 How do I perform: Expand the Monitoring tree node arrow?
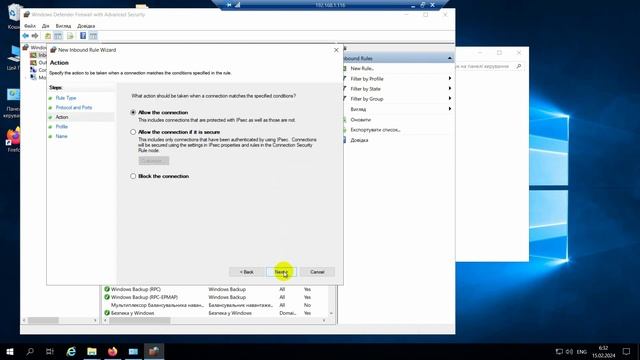(x=26, y=77)
